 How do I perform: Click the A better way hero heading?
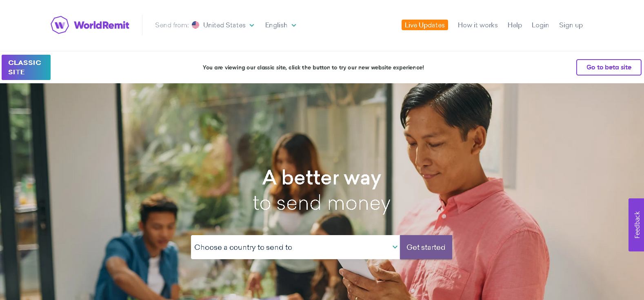coord(322,178)
